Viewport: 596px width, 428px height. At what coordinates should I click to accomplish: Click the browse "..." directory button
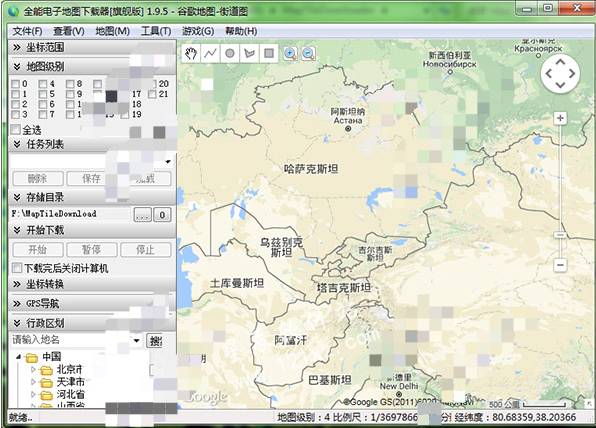[143, 215]
